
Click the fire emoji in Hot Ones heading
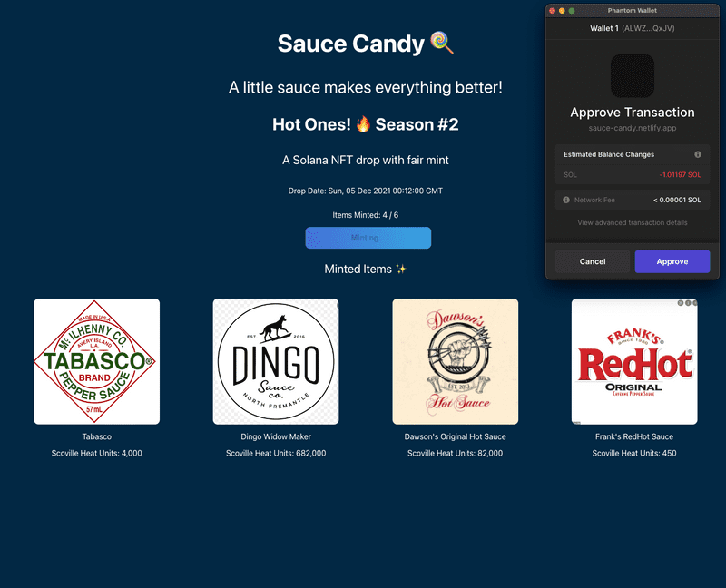(364, 124)
